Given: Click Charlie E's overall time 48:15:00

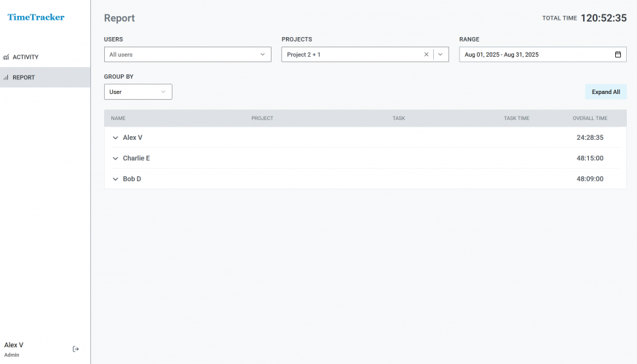Looking at the screenshot, I should tap(590, 158).
